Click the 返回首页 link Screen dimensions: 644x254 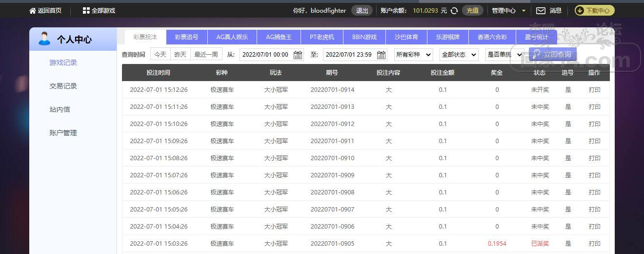click(50, 10)
